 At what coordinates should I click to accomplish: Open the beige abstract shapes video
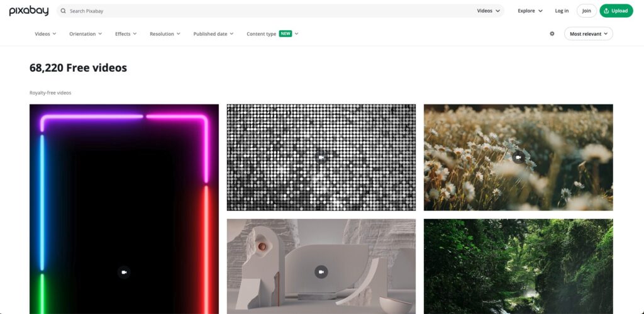[x=321, y=266]
